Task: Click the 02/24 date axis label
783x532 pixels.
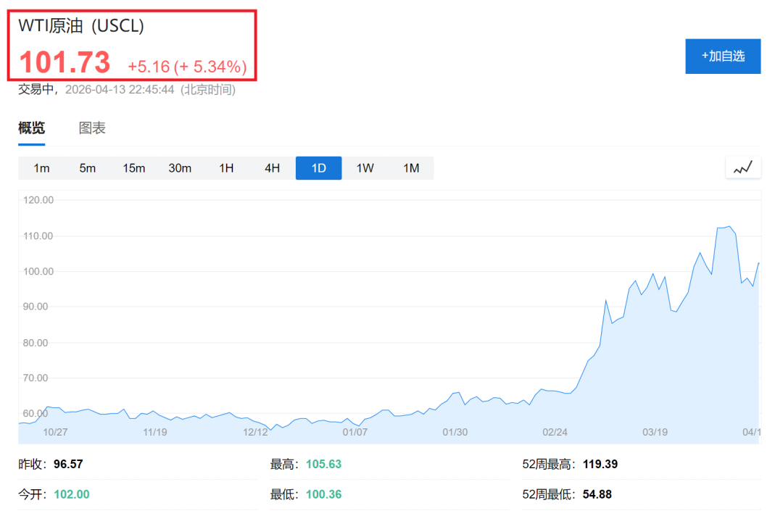Action: (x=555, y=432)
